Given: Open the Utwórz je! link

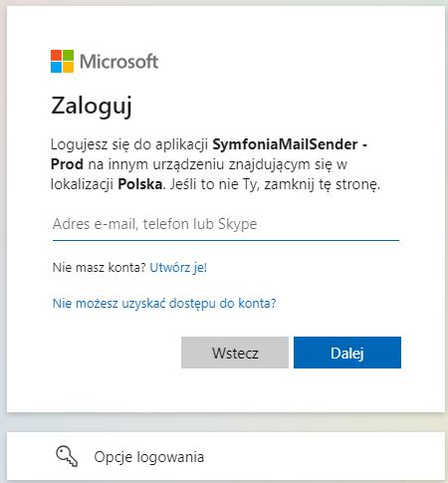Looking at the screenshot, I should coord(178,267).
